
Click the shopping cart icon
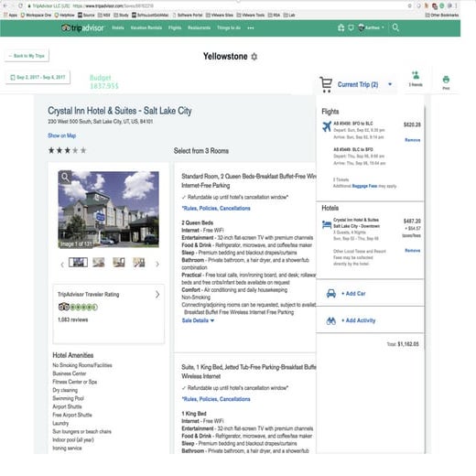[326, 84]
